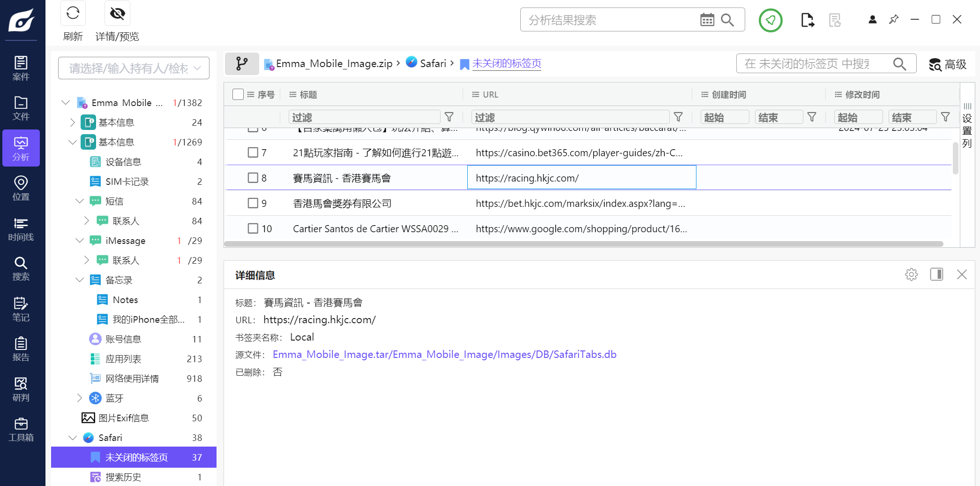The width and height of the screenshot is (980, 486).
Task: Click the Refresh (刷新) icon
Action: [x=73, y=13]
